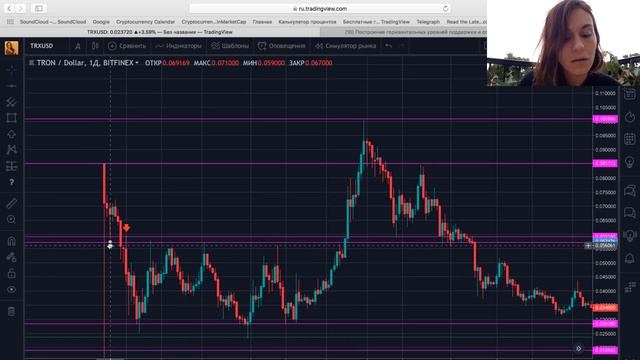Screen dimensions: 640x360
Task: Open the private messages panel icon
Action: tap(630, 213)
